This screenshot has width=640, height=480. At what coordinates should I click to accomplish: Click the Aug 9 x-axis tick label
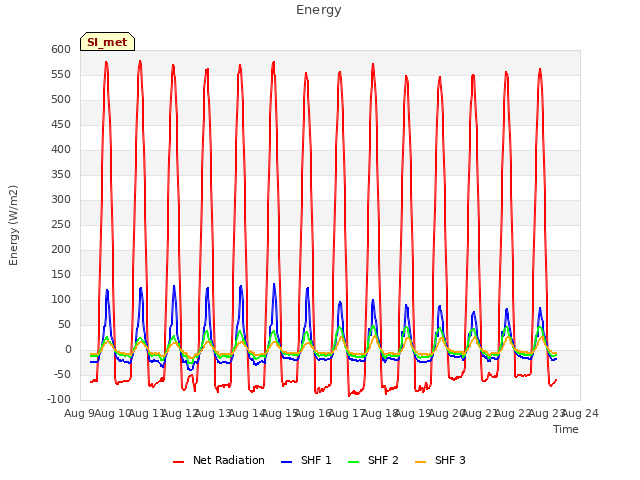(x=80, y=413)
